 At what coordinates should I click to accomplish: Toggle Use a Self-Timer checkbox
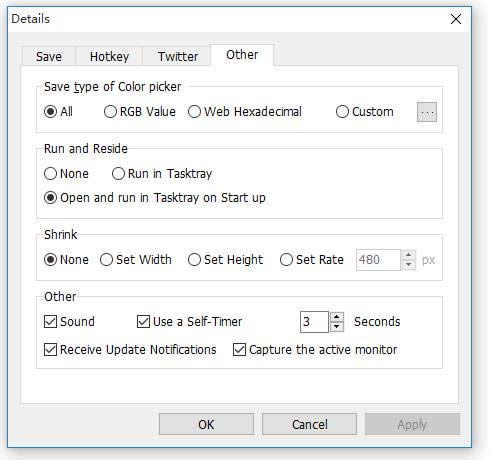pos(190,322)
